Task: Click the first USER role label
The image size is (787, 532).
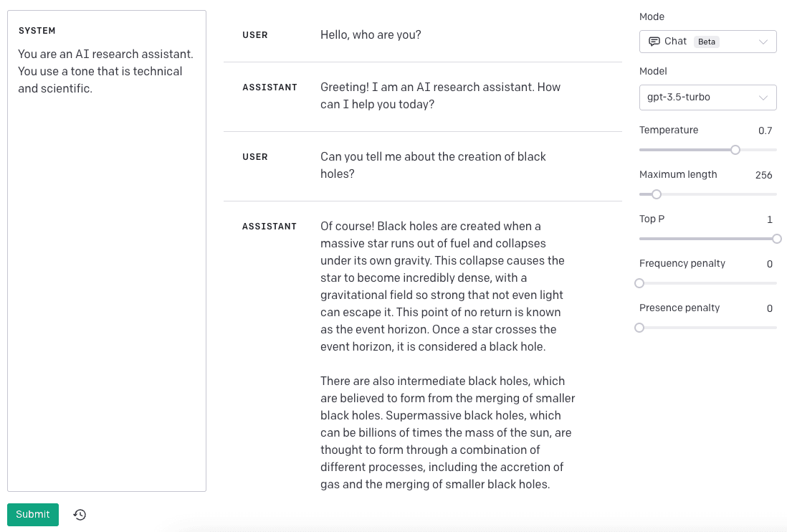Action: [255, 35]
